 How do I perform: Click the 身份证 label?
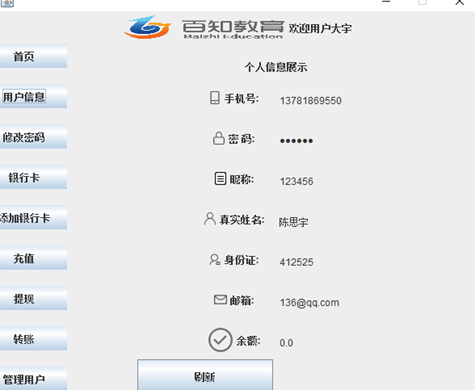click(x=241, y=260)
